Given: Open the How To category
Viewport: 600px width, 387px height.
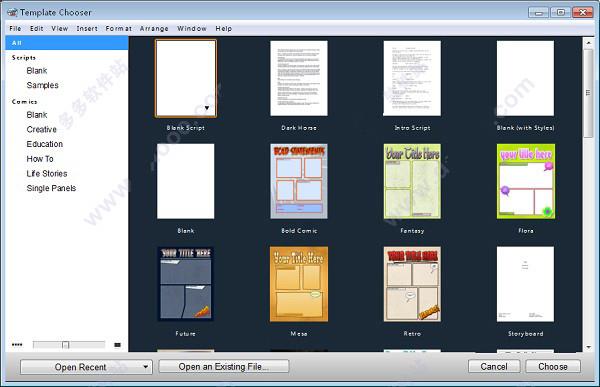Looking at the screenshot, I should click(x=40, y=159).
